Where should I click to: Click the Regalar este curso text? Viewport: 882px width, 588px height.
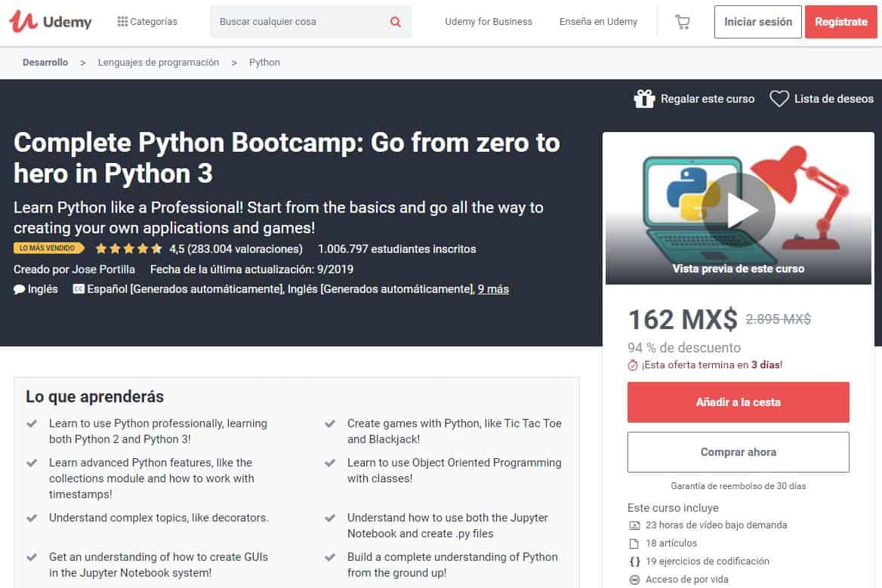tap(707, 99)
